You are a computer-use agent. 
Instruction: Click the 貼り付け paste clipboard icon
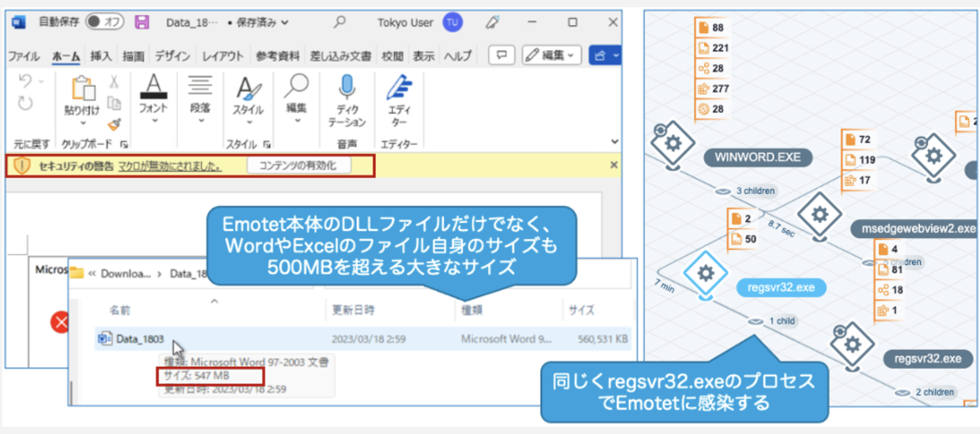point(83,88)
